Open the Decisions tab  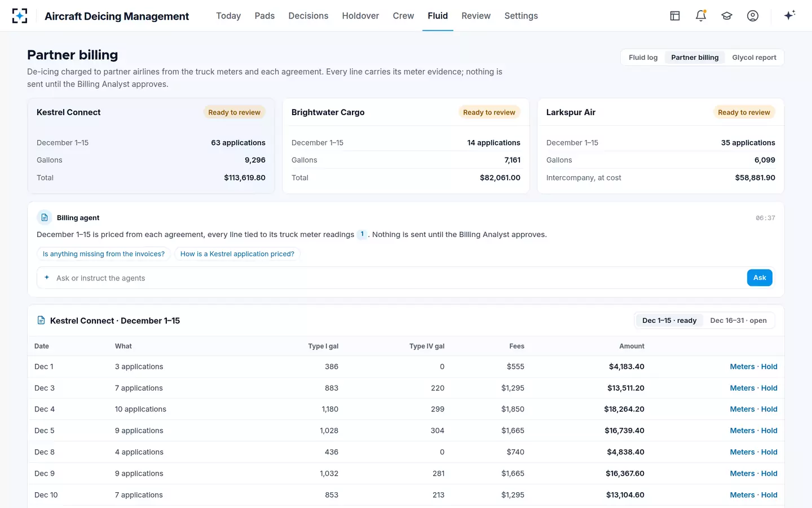(308, 16)
